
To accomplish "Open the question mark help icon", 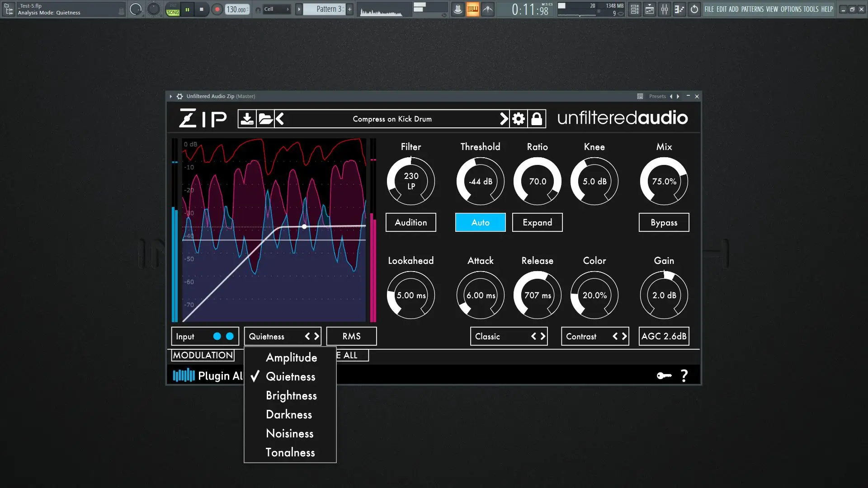I will (x=684, y=375).
